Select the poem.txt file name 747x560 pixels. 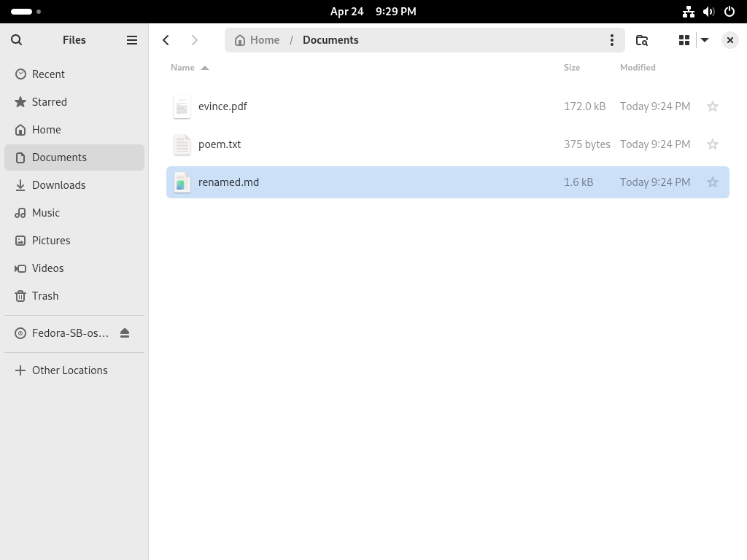(x=220, y=144)
